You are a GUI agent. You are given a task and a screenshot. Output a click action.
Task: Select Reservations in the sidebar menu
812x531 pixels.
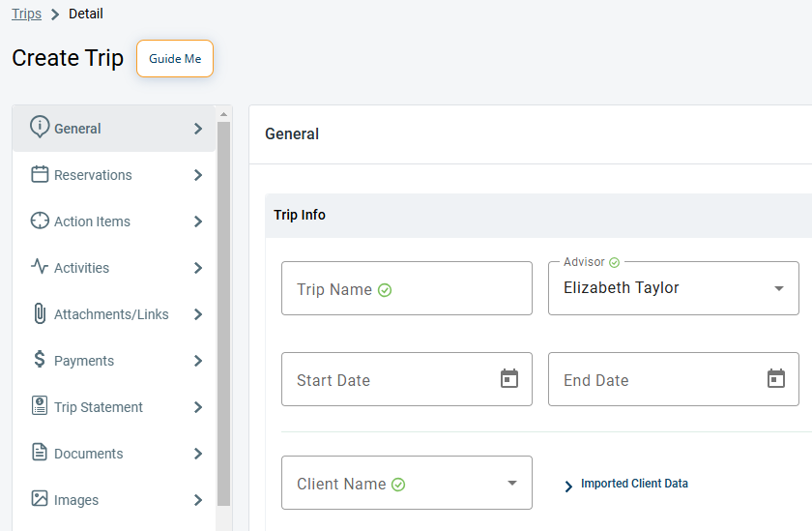(114, 175)
